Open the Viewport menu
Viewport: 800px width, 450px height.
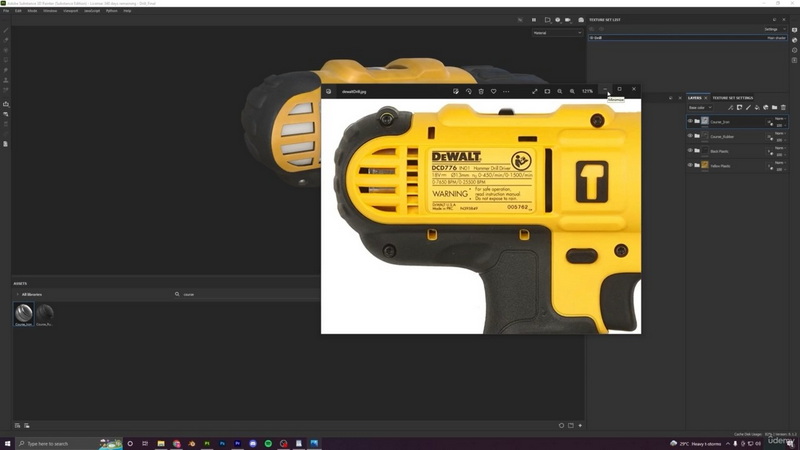coord(70,11)
